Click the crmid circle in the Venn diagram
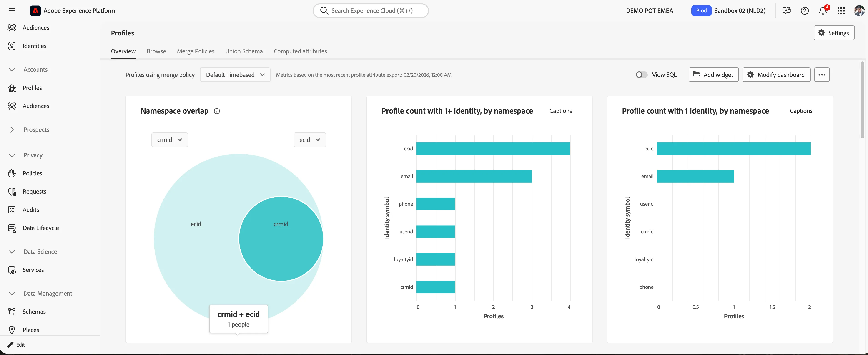 281,239
